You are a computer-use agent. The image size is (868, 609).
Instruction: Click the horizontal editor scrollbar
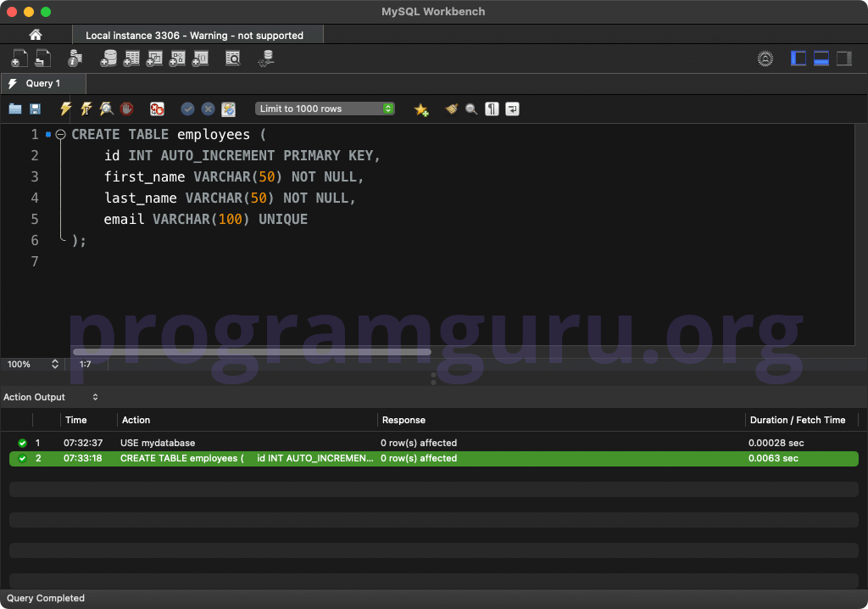pos(252,352)
